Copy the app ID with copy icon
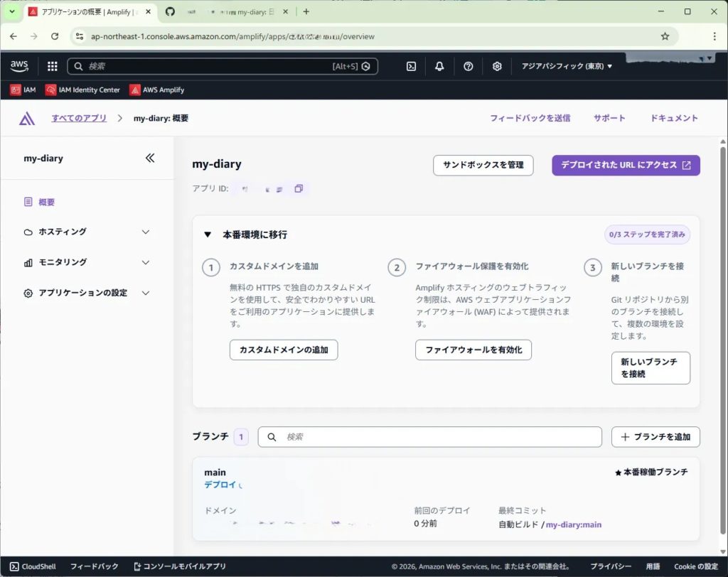This screenshot has height=577, width=728. coord(299,189)
